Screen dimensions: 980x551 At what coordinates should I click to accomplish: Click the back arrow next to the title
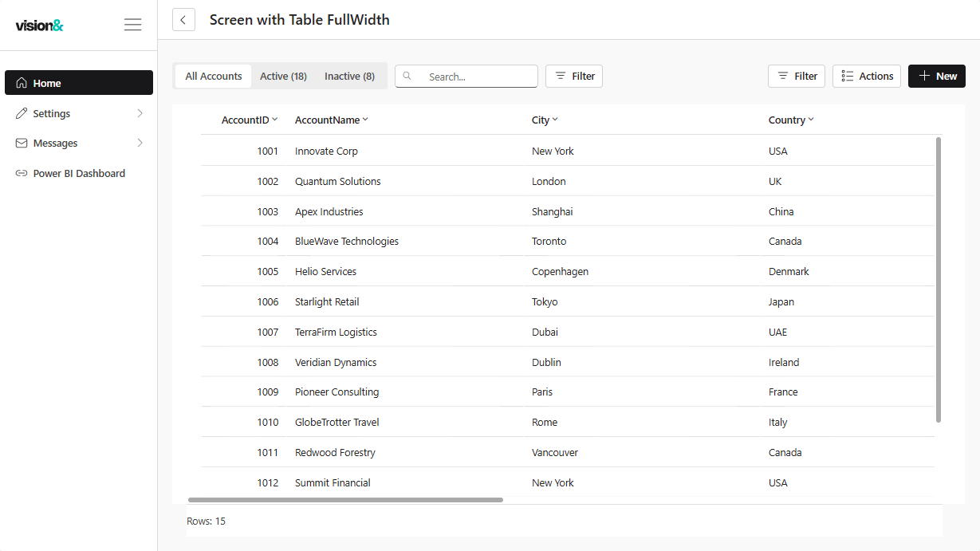point(183,19)
